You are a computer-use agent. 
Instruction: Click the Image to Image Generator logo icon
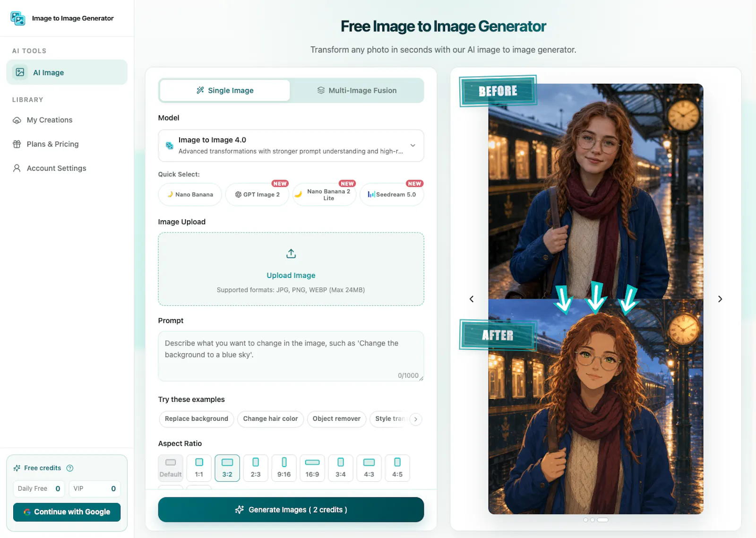coord(18,18)
